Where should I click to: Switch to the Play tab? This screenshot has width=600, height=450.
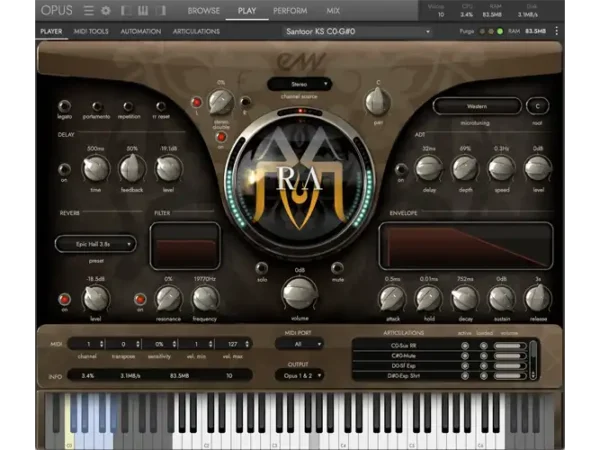(247, 11)
